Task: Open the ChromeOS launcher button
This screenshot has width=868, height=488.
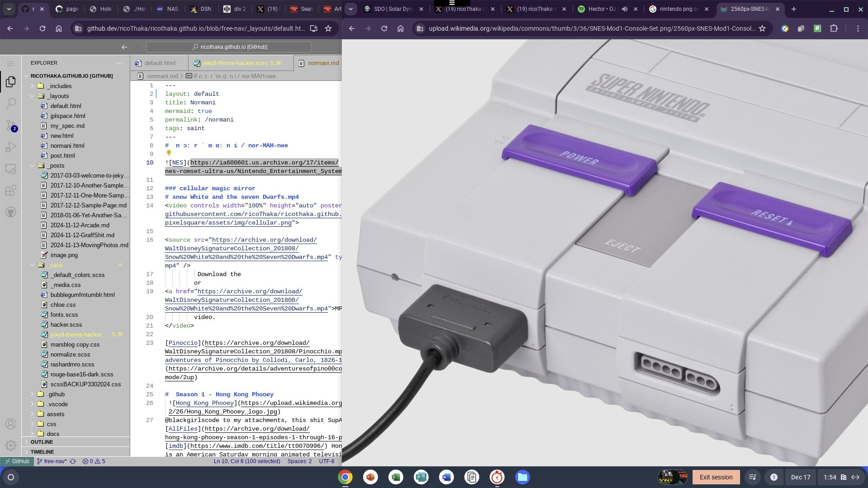Action: click(x=11, y=477)
